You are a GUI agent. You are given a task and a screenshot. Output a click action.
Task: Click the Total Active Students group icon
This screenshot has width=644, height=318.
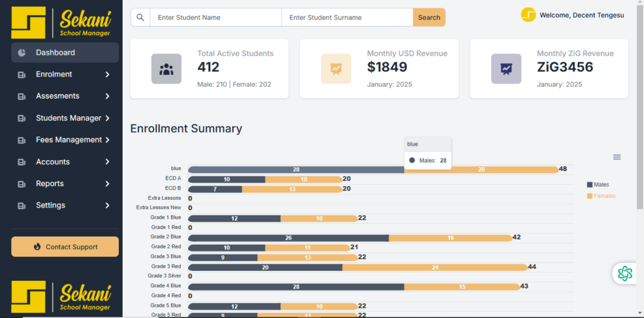(x=166, y=69)
